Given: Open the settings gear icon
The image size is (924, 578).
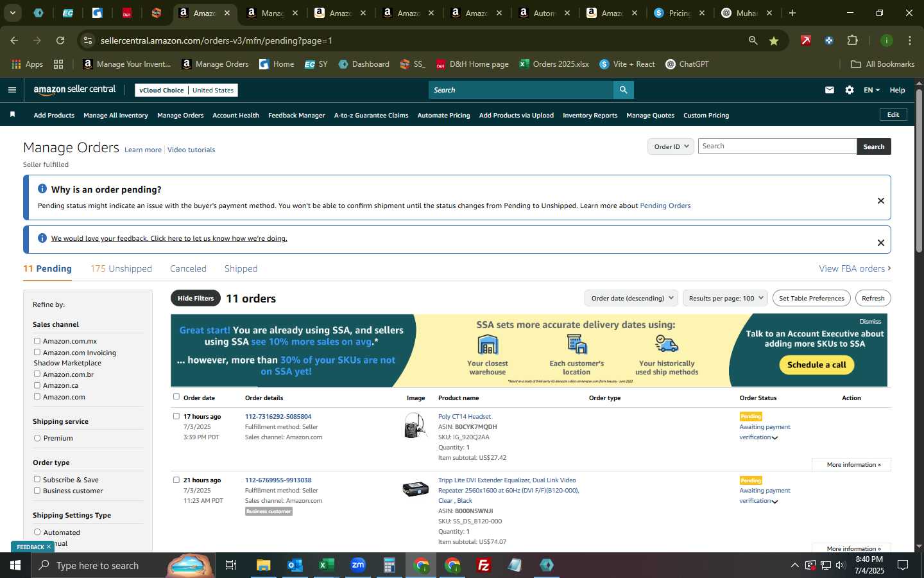Looking at the screenshot, I should [x=849, y=90].
